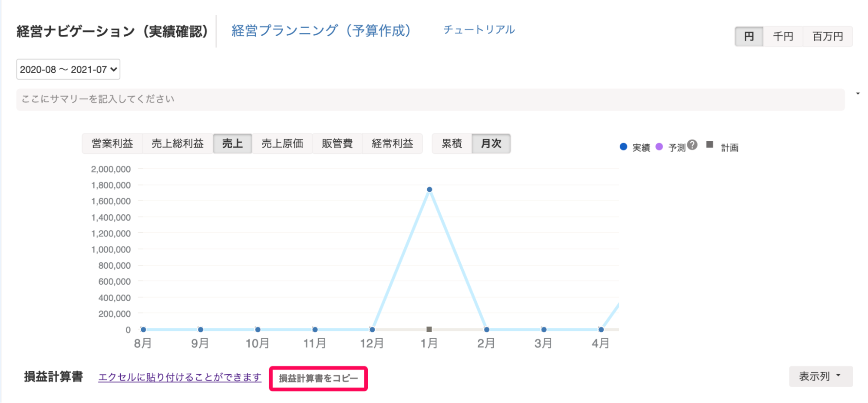868x403 pixels.
Task: Click the 4月 data point
Action: click(x=601, y=330)
